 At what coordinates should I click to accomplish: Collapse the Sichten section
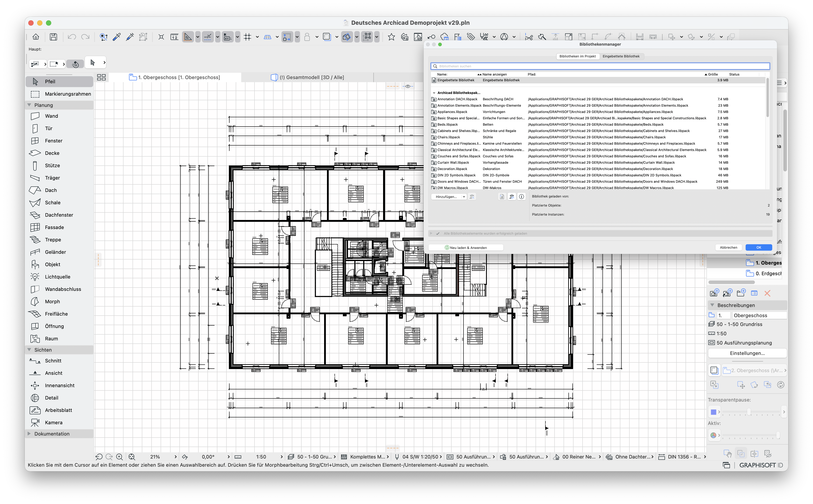(29, 350)
